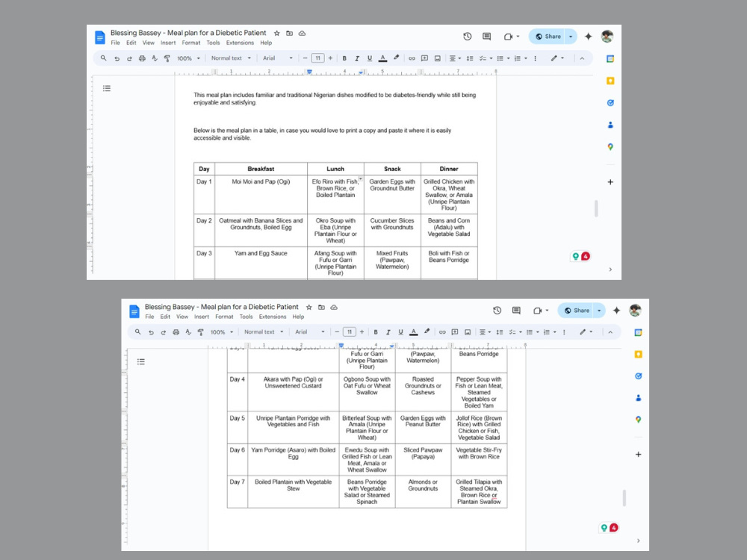Click font size field in upper window
Screen dimensions: 747x560
click(x=317, y=58)
